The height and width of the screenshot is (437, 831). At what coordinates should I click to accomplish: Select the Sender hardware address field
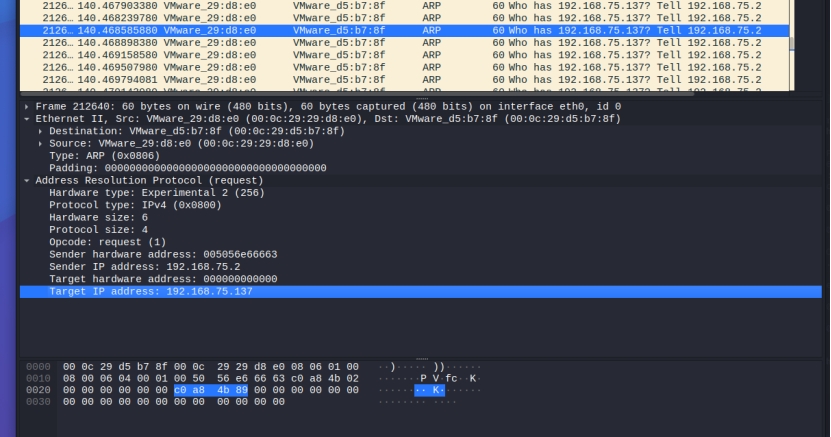[162, 254]
